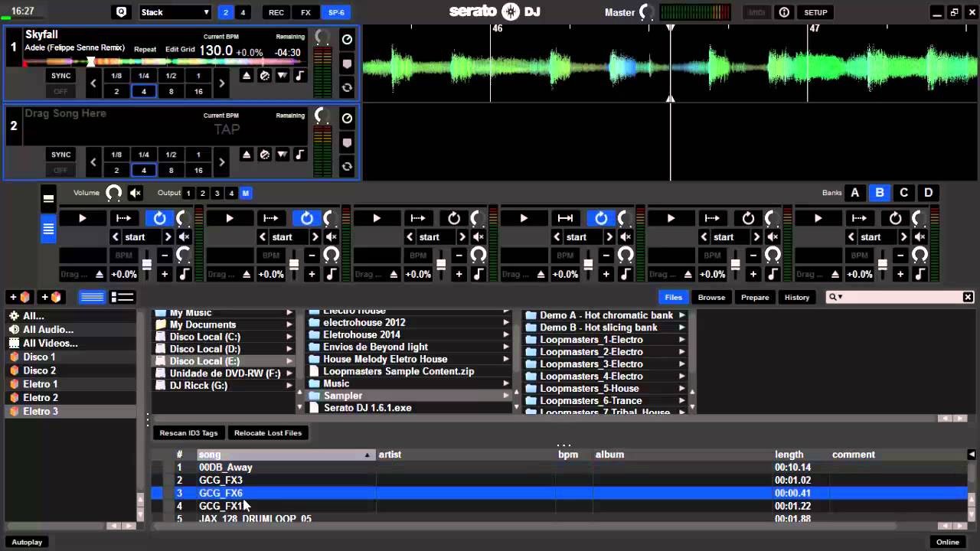980x551 pixels.
Task: Toggle repeat on first sampler slot
Action: tap(159, 218)
